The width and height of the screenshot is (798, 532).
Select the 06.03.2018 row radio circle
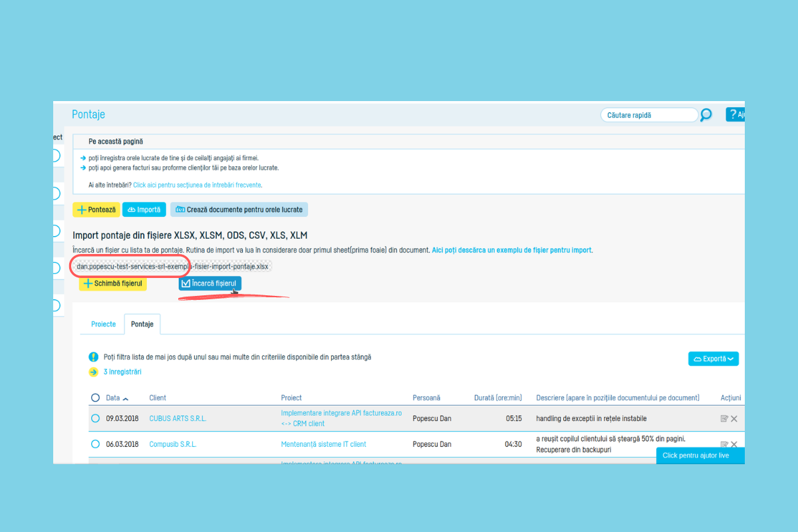point(95,444)
